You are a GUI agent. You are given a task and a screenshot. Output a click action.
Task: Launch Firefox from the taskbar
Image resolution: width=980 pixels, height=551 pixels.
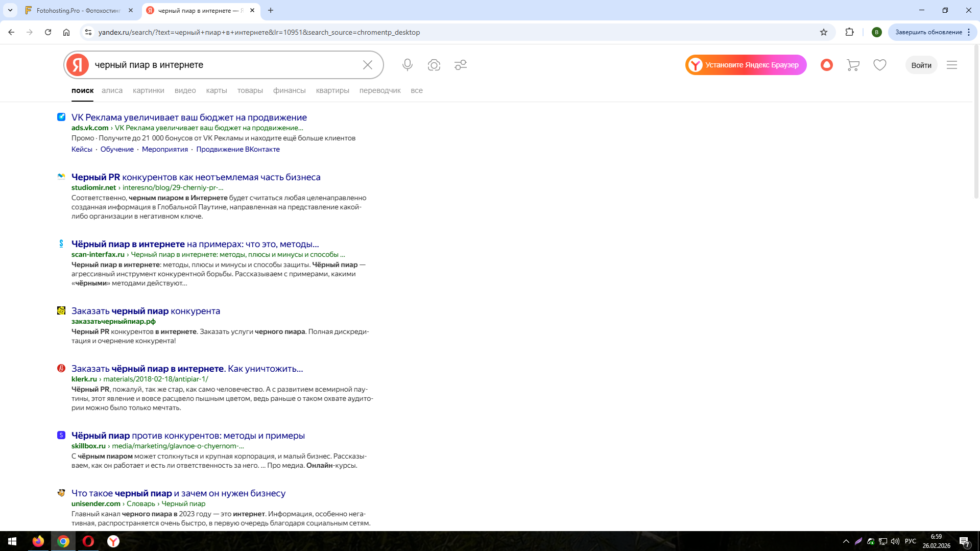38,541
